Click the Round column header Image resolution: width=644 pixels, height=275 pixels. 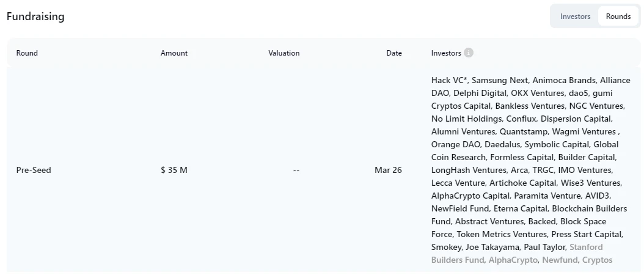(x=27, y=53)
